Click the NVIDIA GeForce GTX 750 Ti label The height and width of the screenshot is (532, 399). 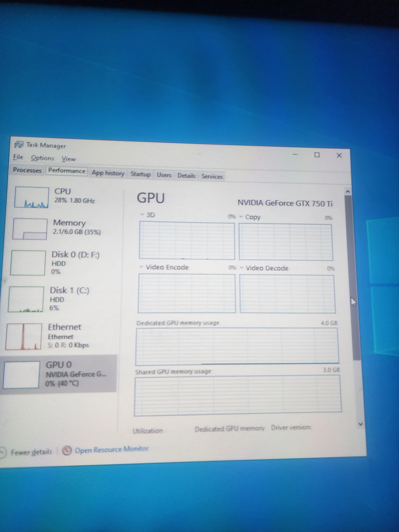(x=285, y=203)
